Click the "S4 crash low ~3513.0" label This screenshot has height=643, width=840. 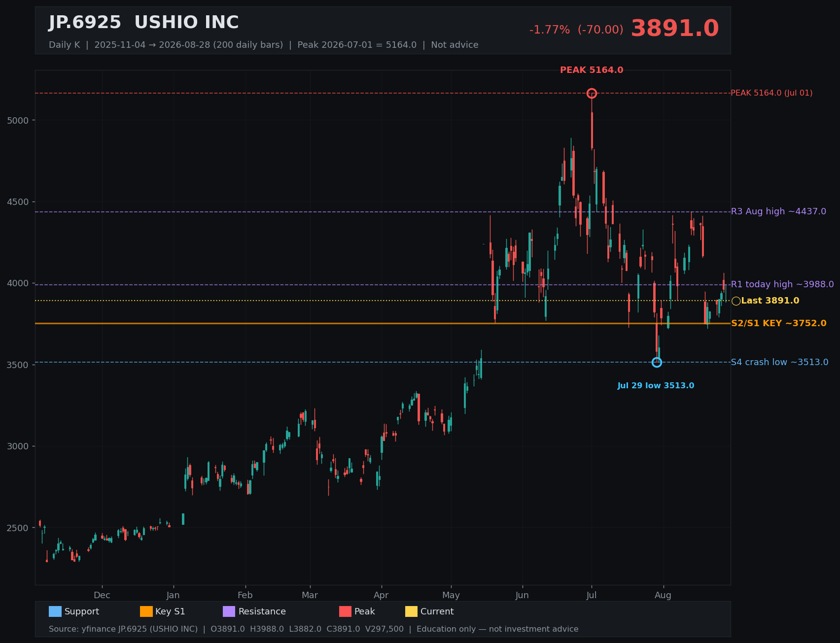click(779, 362)
